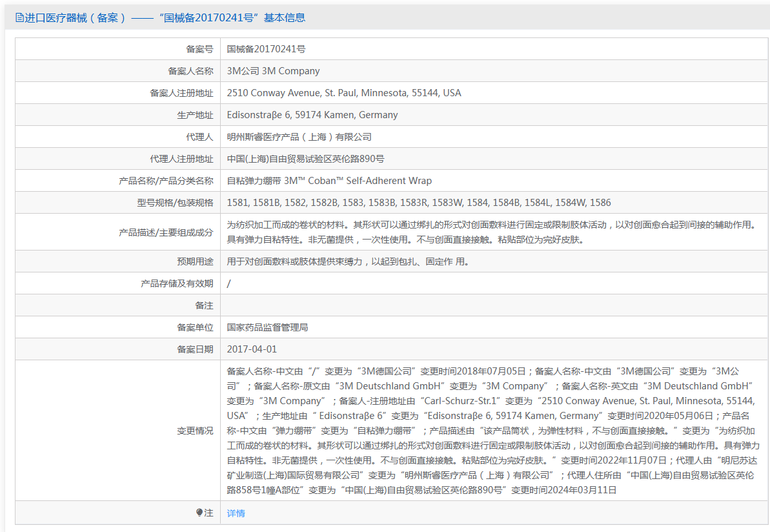Click the page title 进口医疗器械（备案）基本信息
The height and width of the screenshot is (532, 770).
(161, 18)
